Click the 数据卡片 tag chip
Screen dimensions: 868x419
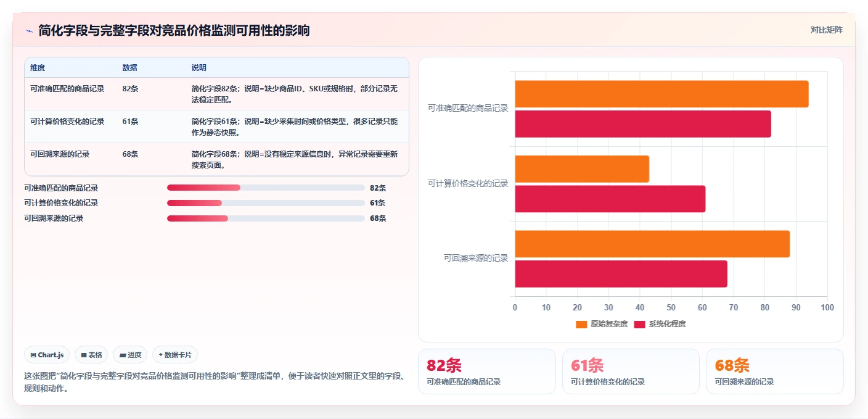pos(175,355)
